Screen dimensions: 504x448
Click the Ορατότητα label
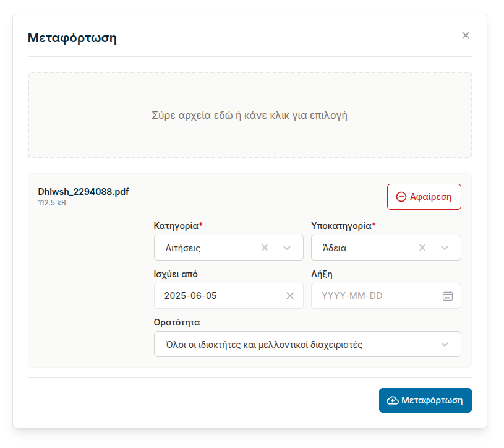pyautogui.click(x=177, y=322)
